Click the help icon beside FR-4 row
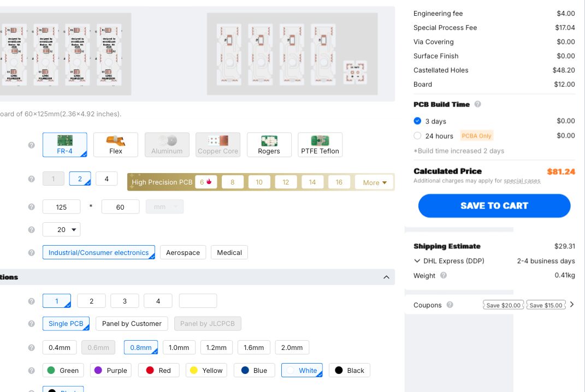This screenshot has width=585, height=392. click(32, 145)
